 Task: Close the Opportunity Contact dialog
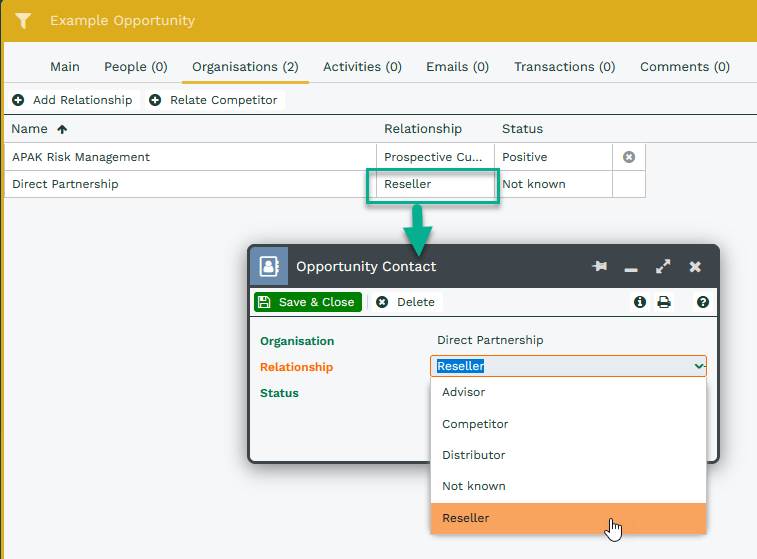(695, 266)
